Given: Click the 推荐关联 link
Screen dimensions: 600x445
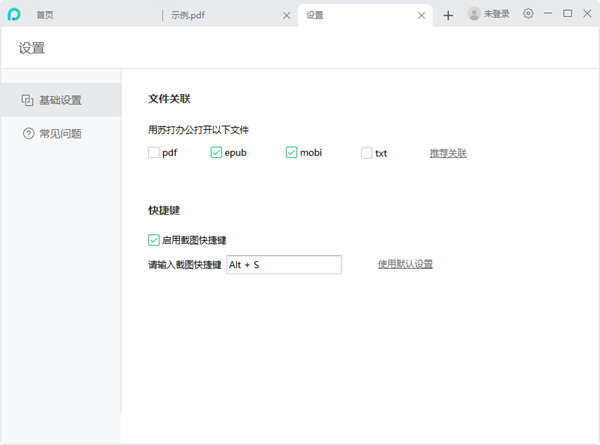Looking at the screenshot, I should [x=448, y=153].
